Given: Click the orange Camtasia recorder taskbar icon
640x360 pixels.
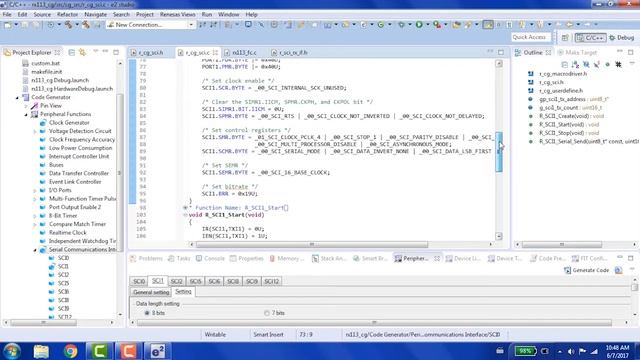Looking at the screenshot, I should pos(128,351).
